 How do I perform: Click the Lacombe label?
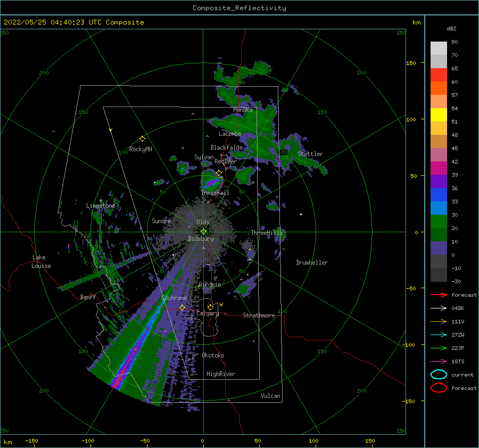230,134
